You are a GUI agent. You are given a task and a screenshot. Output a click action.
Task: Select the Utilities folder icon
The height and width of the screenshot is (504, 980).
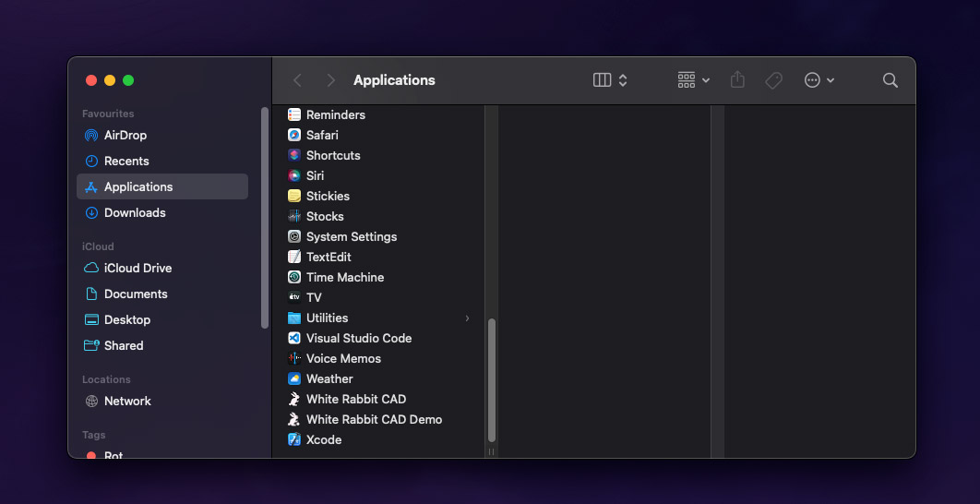pyautogui.click(x=293, y=318)
